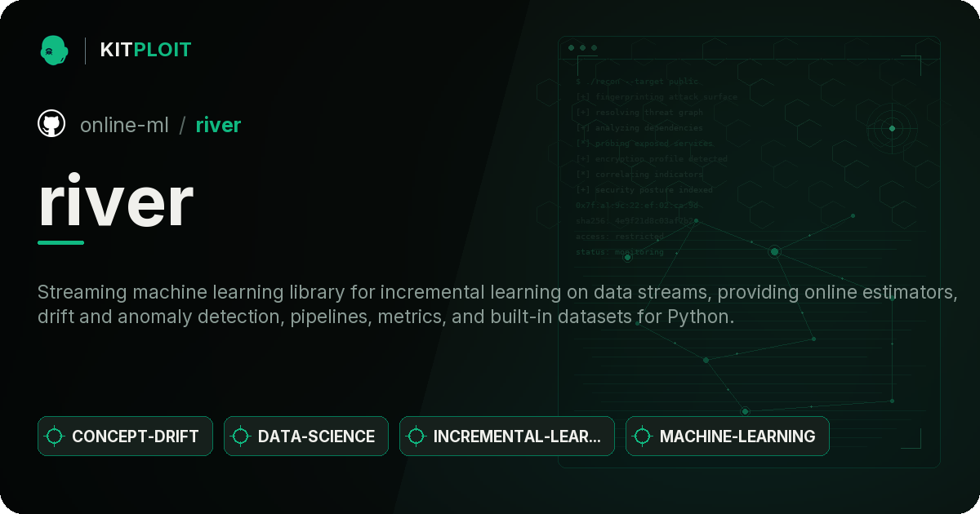Select the CONCEPT-DRIFT tag
Viewport: 980px width, 514px height.
click(x=125, y=436)
